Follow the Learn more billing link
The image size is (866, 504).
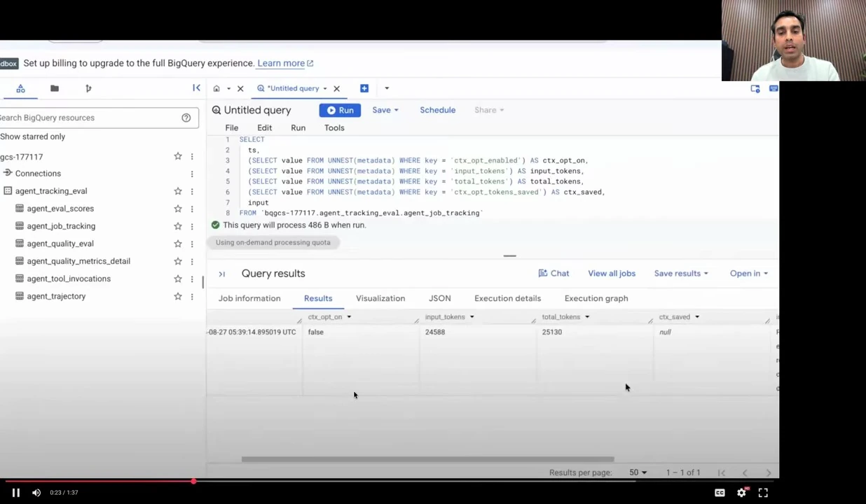pos(285,63)
